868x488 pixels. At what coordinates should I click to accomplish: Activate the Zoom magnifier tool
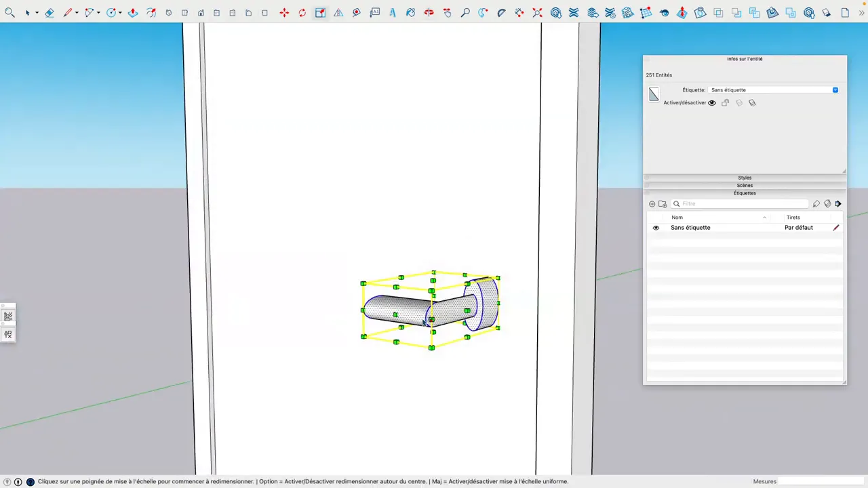point(465,12)
